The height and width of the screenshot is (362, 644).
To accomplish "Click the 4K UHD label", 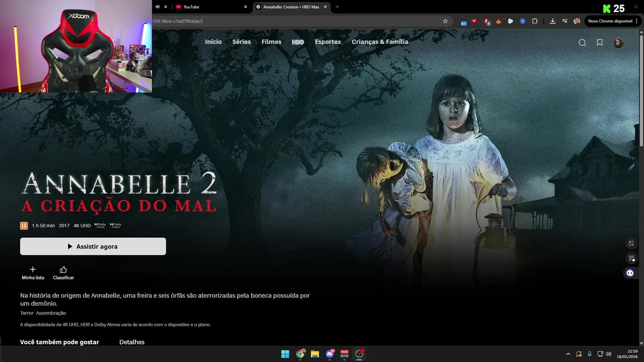I will [x=82, y=226].
